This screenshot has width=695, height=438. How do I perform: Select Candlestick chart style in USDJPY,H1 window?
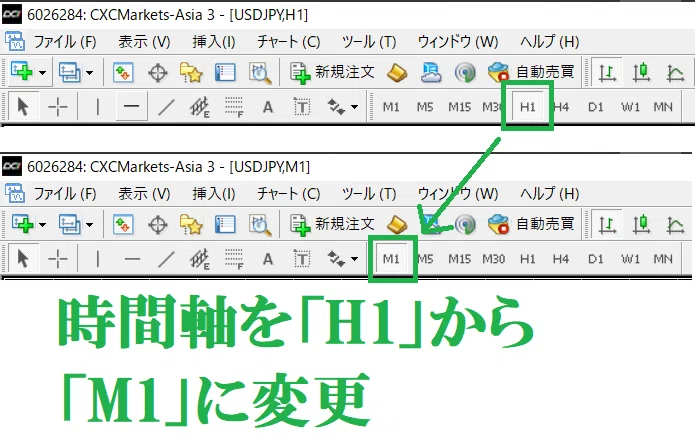[x=641, y=72]
